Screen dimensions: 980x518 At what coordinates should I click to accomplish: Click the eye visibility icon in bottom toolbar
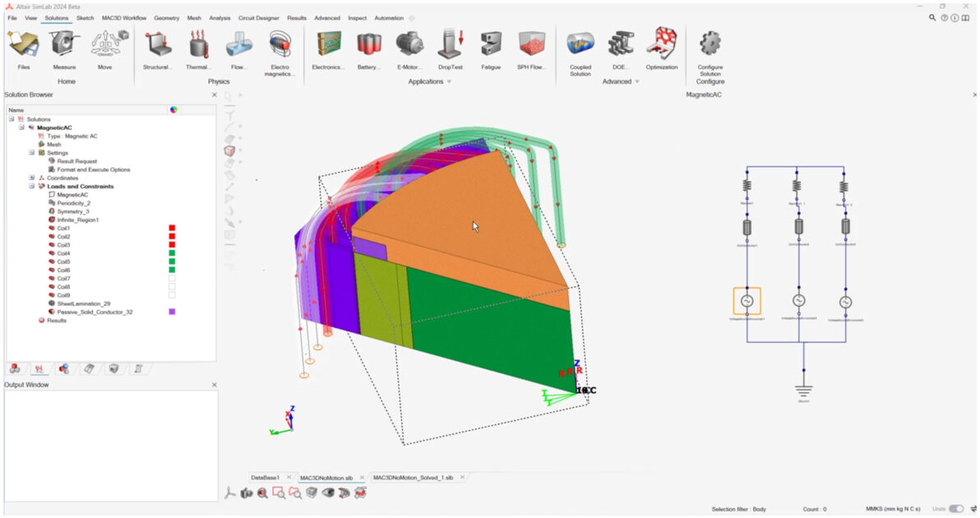pos(328,493)
